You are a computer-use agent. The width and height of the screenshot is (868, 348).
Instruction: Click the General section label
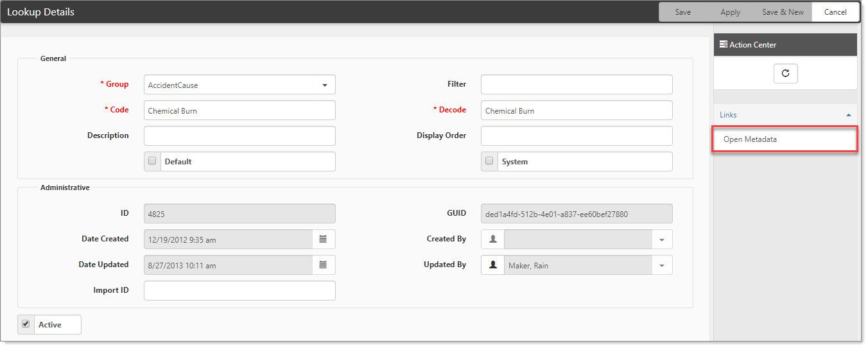coord(53,58)
